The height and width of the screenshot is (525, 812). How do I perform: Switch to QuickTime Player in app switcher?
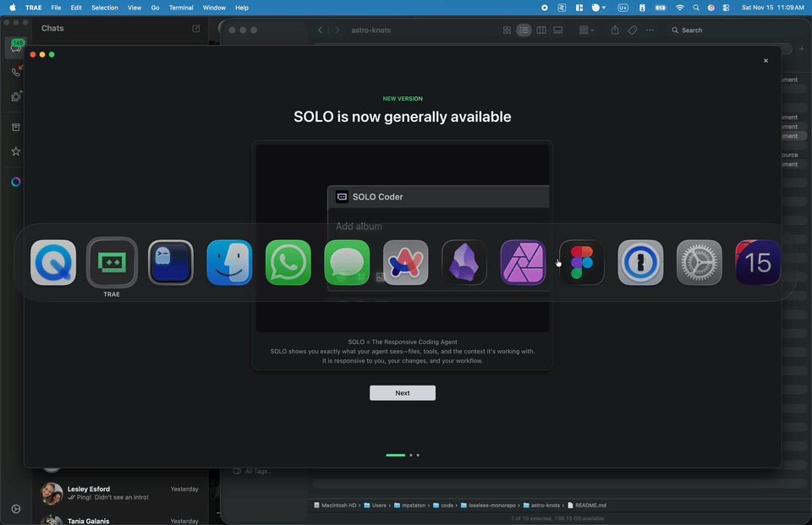pos(53,262)
